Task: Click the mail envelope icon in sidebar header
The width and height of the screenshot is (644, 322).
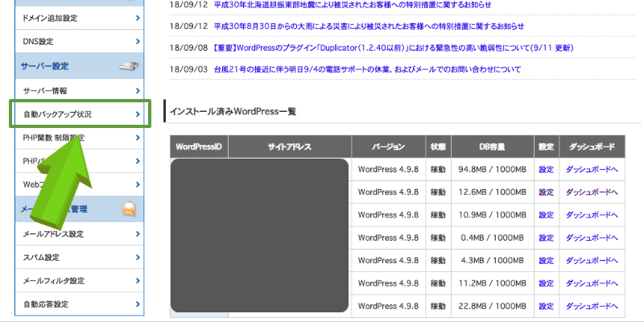Action: coord(129,208)
